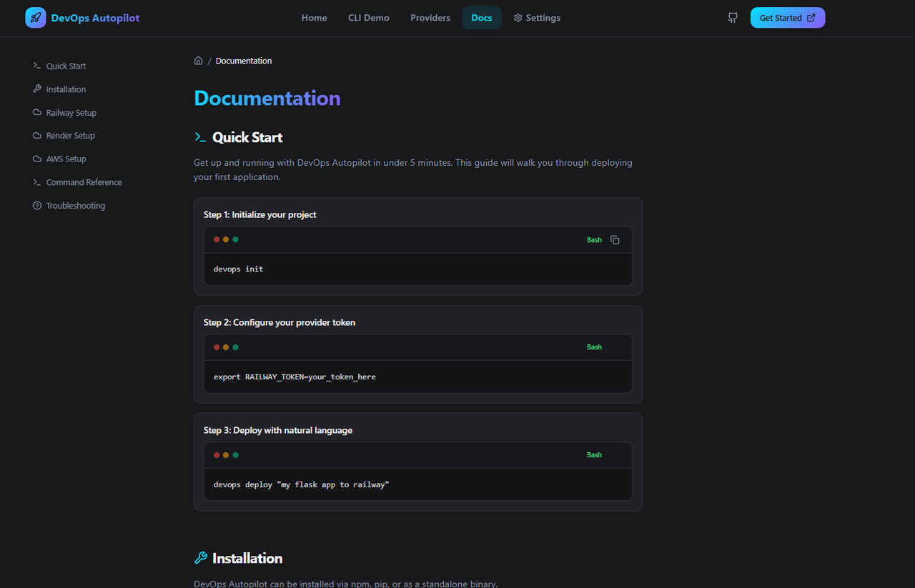Viewport: 915px width, 588px height.
Task: Click the terminal icon next to Command Reference
Action: pos(37,182)
